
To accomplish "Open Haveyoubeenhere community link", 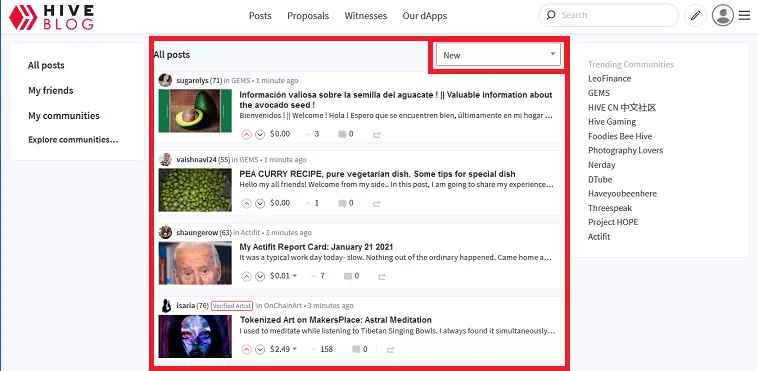I will click(x=622, y=194).
